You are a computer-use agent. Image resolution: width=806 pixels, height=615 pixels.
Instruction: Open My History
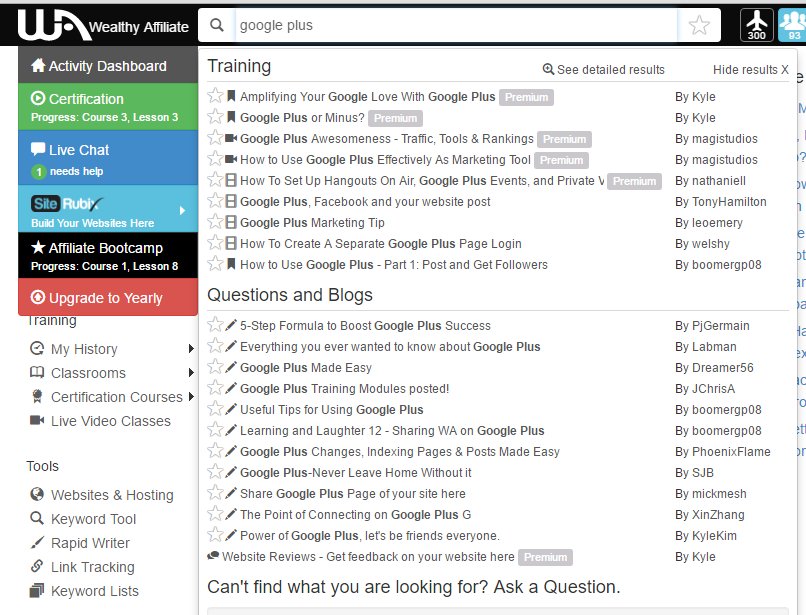pos(84,349)
